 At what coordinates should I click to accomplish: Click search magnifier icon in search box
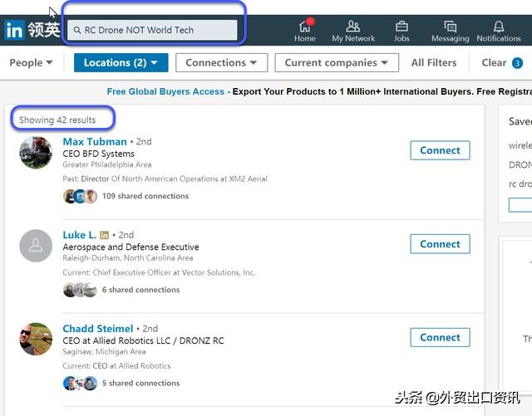77,30
